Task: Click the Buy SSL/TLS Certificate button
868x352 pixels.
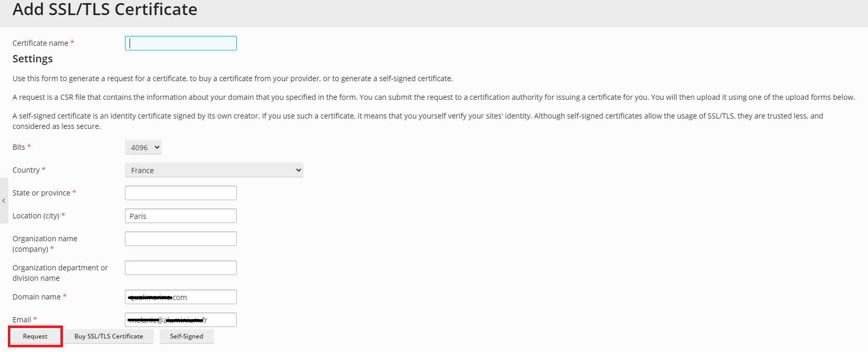Action: [109, 336]
